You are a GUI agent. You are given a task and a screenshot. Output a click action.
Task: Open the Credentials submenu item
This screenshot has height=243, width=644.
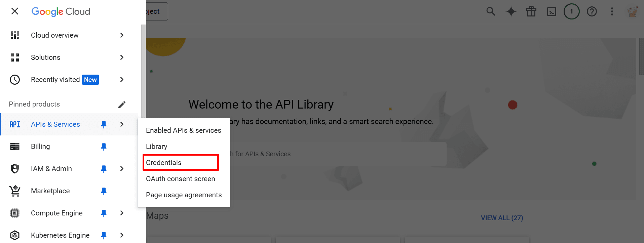(184, 163)
